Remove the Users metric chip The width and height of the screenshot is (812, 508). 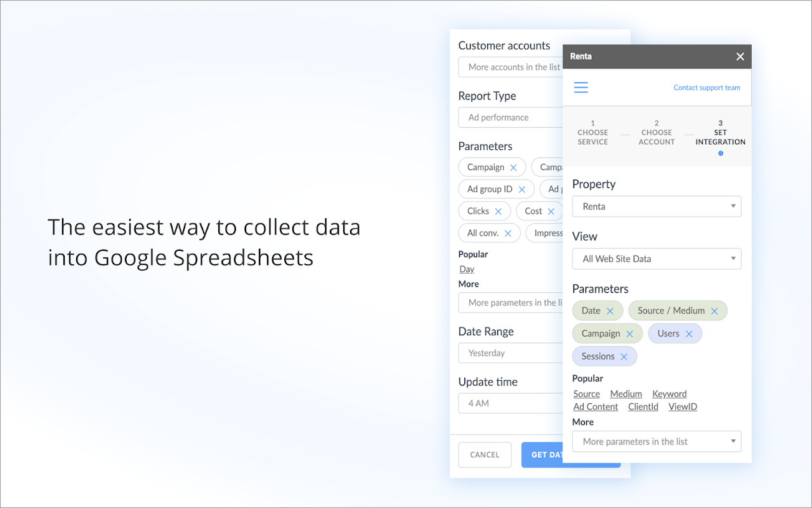pos(689,333)
